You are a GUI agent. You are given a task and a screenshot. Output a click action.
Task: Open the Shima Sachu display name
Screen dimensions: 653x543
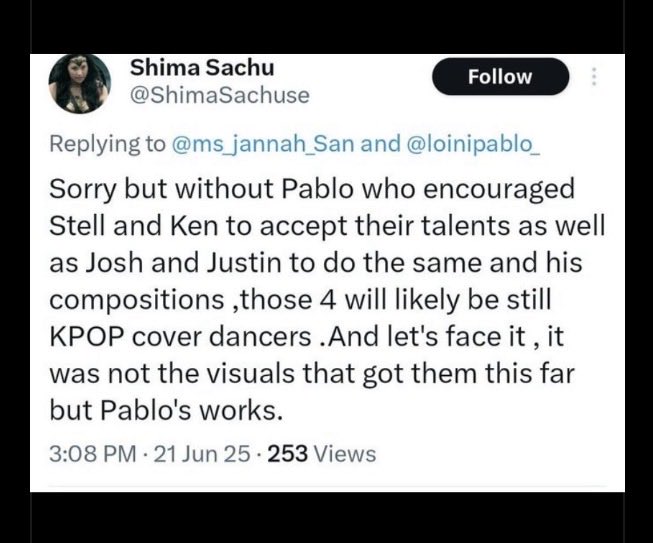coord(202,67)
